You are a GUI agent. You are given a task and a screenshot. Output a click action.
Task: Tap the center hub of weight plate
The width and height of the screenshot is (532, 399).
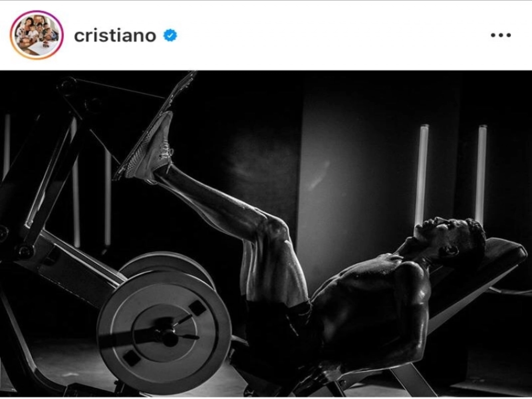point(170,336)
